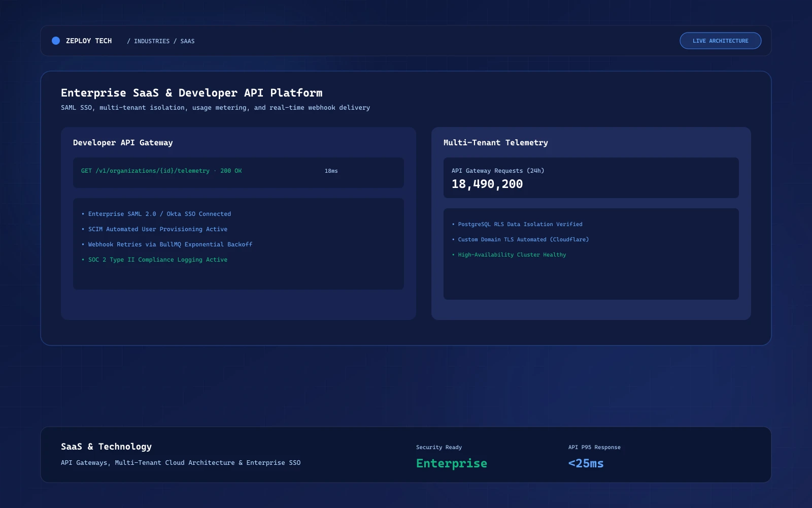Select the GET /v1/organizations/{id}/telemetry request line

coord(161,171)
